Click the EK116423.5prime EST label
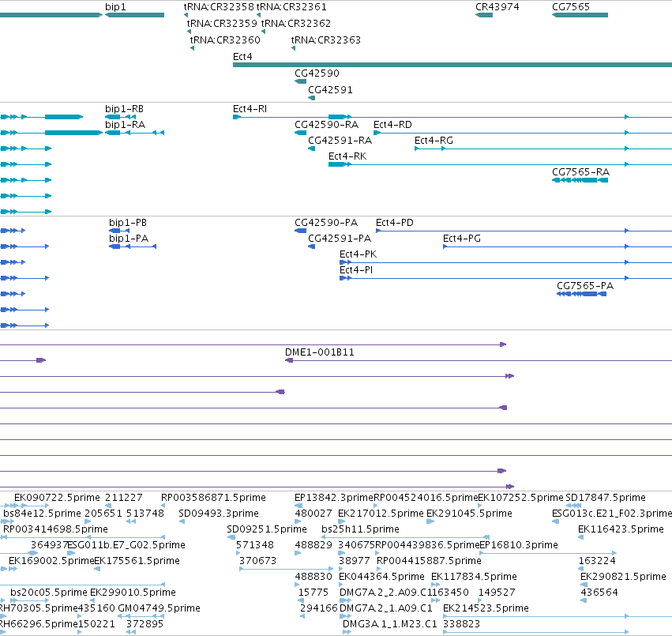The image size is (672, 636). [621, 529]
